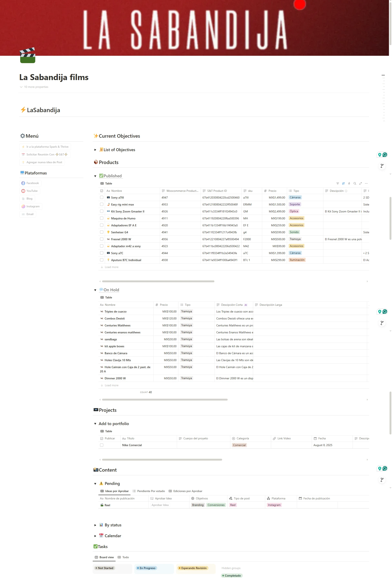
Task: Expand the List of Objectives toggle
Action: tap(95, 150)
